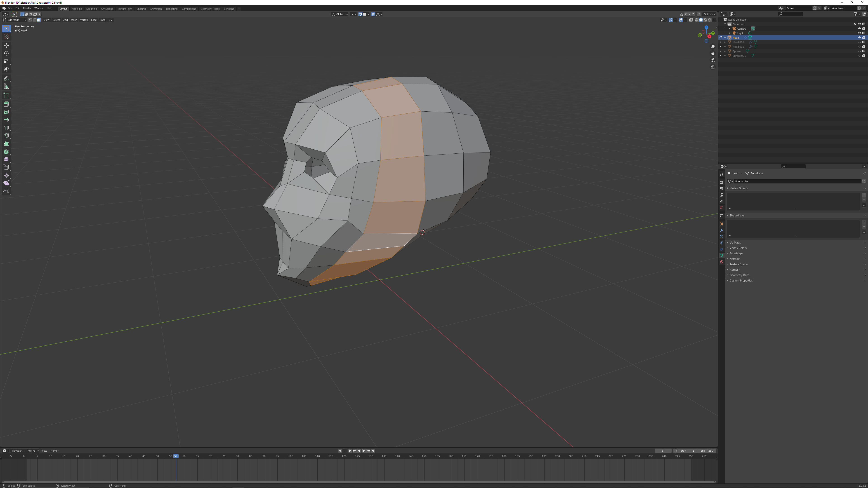This screenshot has width=868, height=488.
Task: Activate the Rotate tool
Action: (6, 53)
